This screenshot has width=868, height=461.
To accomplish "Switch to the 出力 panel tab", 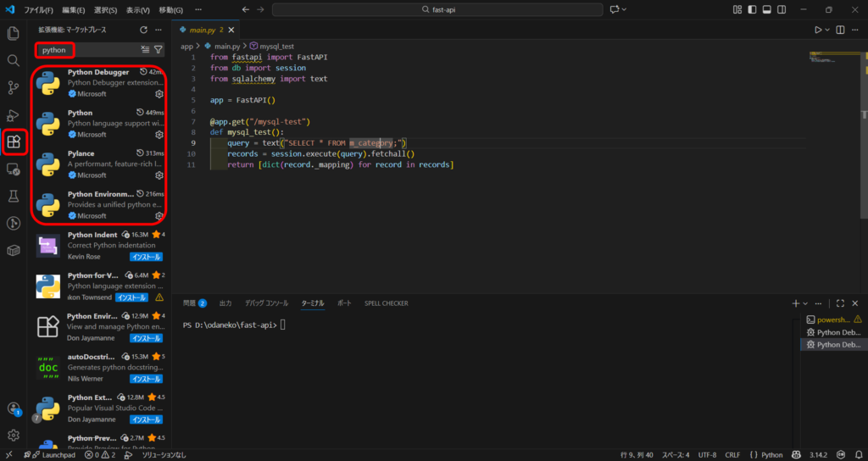I will [225, 303].
